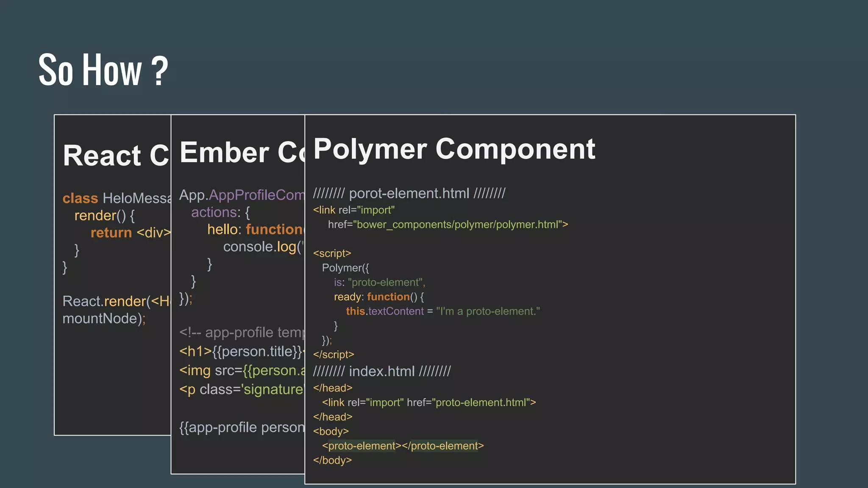Click the "<p class='signature'" line
This screenshot has height=488, width=868.
click(x=242, y=390)
